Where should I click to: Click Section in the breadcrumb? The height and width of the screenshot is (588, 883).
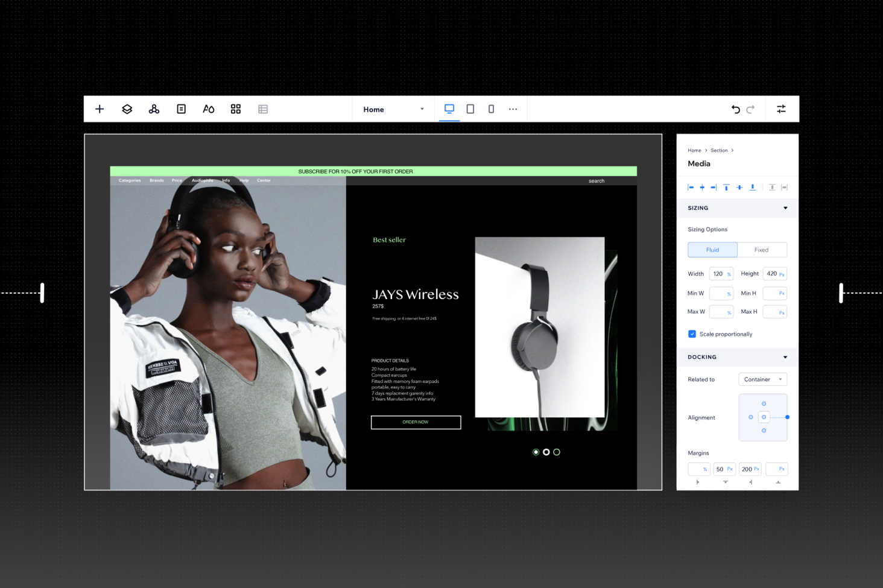coord(719,151)
